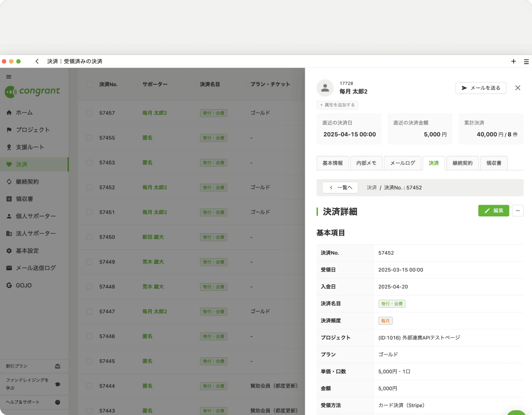Open 領収書 in the left sidebar

pyautogui.click(x=24, y=199)
